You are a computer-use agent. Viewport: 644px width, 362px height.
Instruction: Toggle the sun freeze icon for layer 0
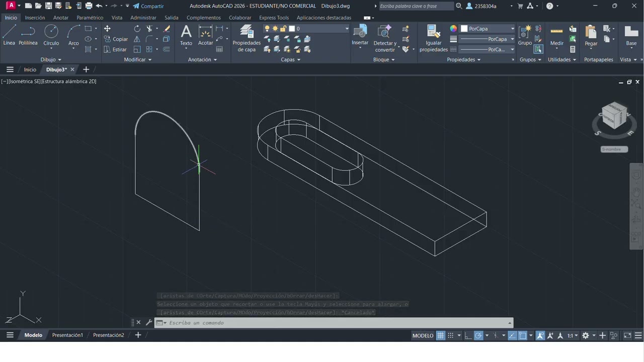click(x=275, y=29)
